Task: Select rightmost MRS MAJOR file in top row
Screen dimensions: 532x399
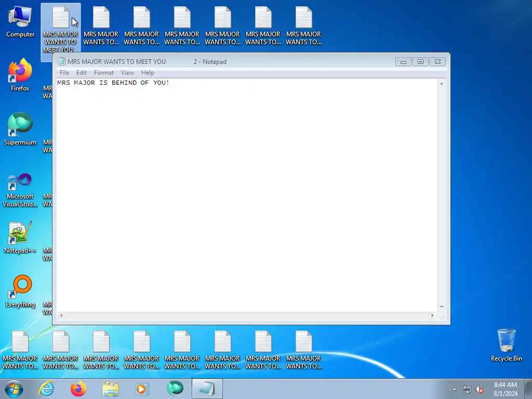Action: click(303, 26)
